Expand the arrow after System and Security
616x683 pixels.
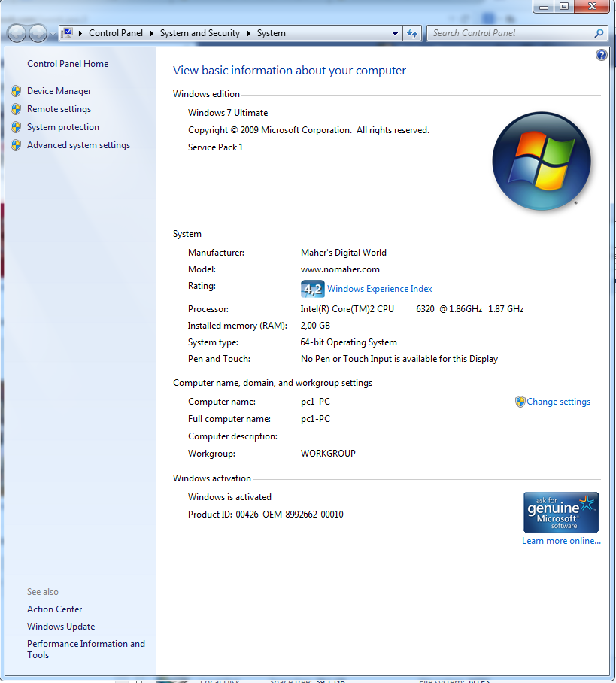pyautogui.click(x=249, y=33)
